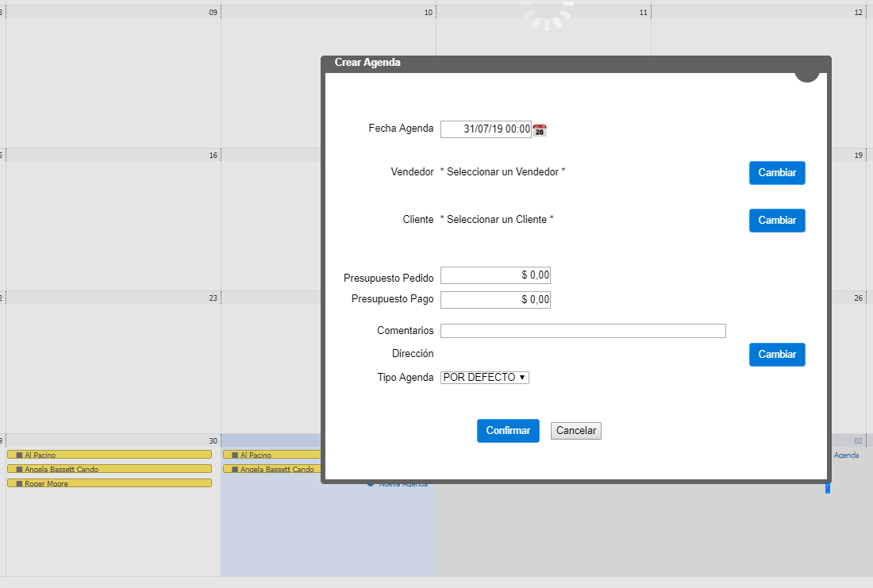Click the Comentarios text field
The width and height of the screenshot is (873, 588).
(583, 331)
